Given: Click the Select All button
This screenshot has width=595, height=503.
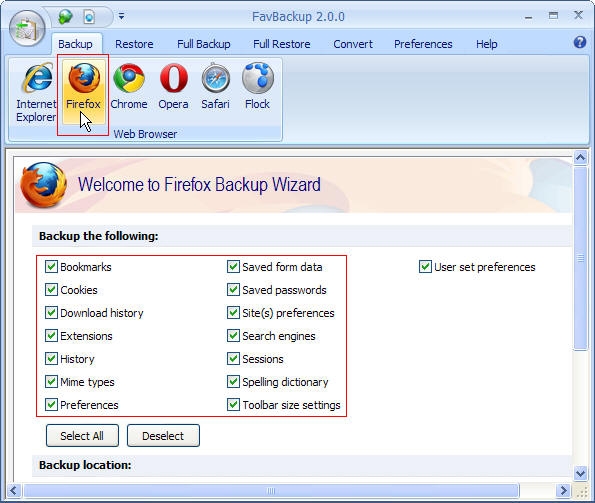Looking at the screenshot, I should (82, 435).
